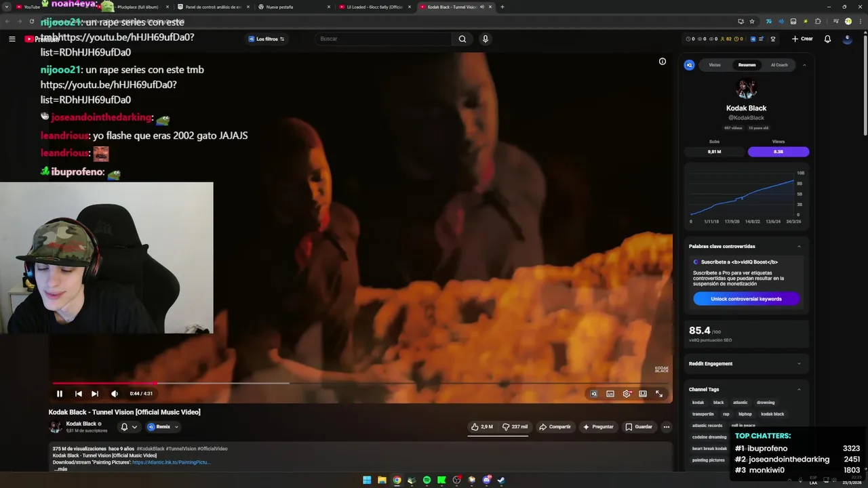Show video info card icon
This screenshot has width=868, height=488.
tap(663, 62)
